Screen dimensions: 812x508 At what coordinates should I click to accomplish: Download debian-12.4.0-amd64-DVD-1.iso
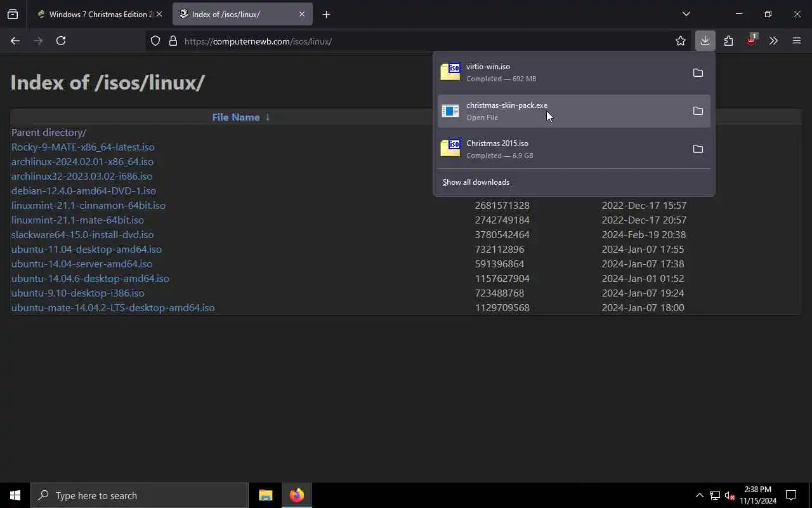click(84, 190)
